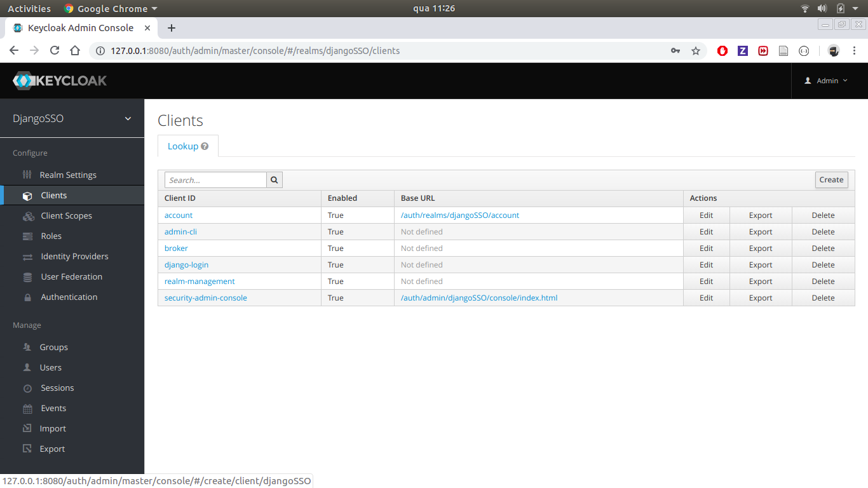Click the Import icon in the sidebar

click(27, 428)
